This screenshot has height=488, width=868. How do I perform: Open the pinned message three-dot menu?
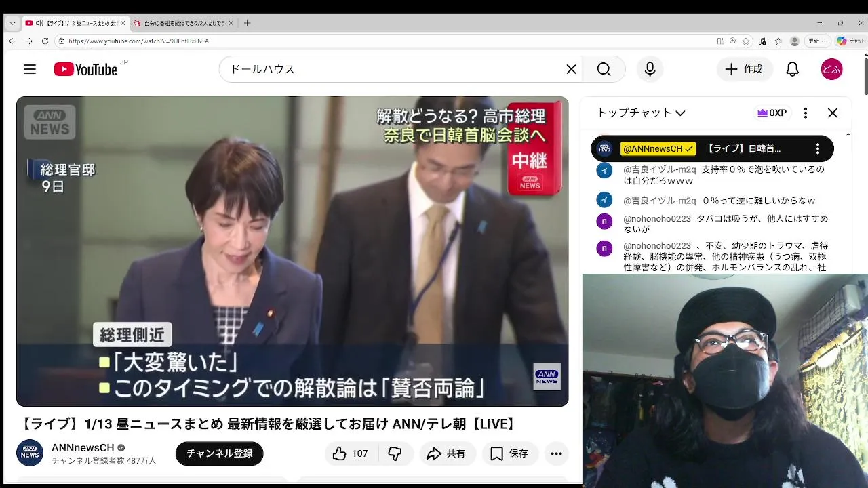pyautogui.click(x=818, y=149)
